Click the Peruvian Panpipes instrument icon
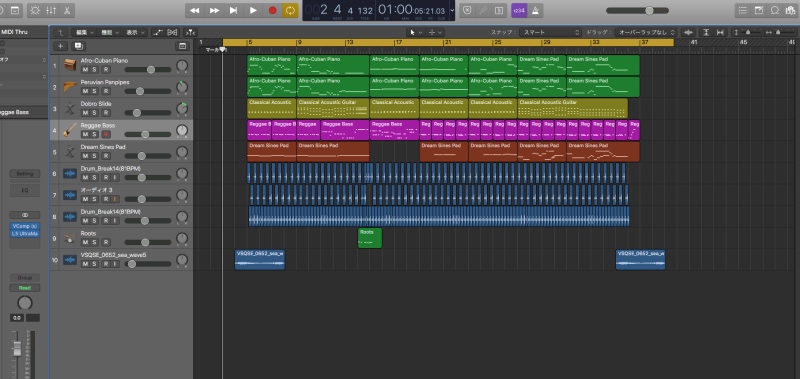The image size is (800, 379). pyautogui.click(x=70, y=87)
